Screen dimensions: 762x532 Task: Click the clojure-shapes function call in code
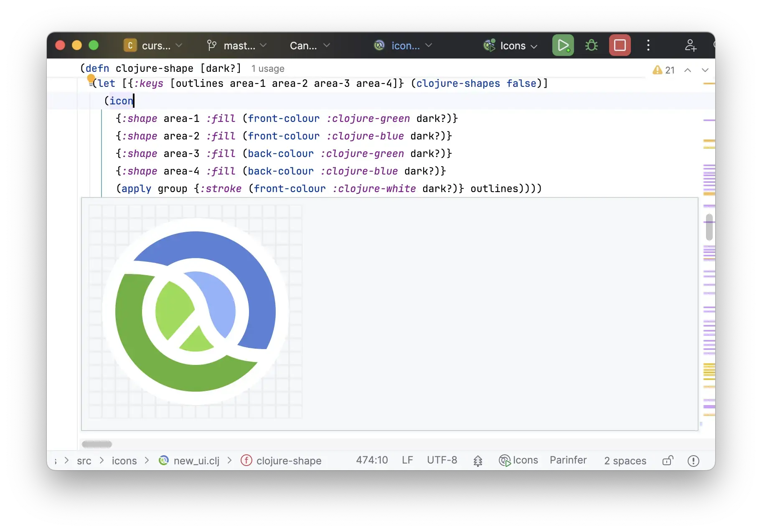(x=458, y=83)
